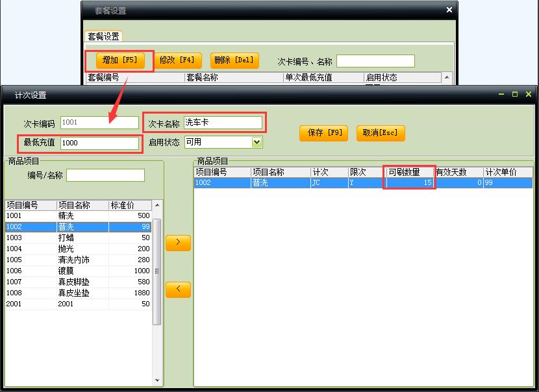Screen dimensions: 539x392
Task: Click the 普洗 cell in right table
Action: tap(281, 182)
